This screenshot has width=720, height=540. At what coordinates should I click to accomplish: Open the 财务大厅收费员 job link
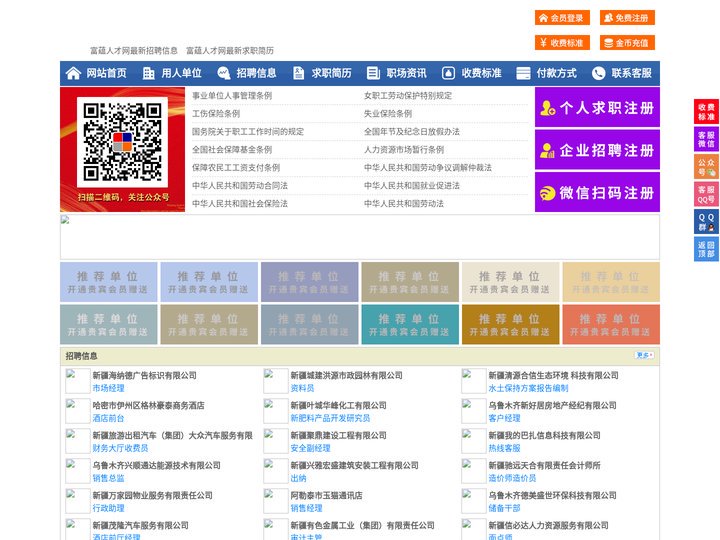coord(120,448)
